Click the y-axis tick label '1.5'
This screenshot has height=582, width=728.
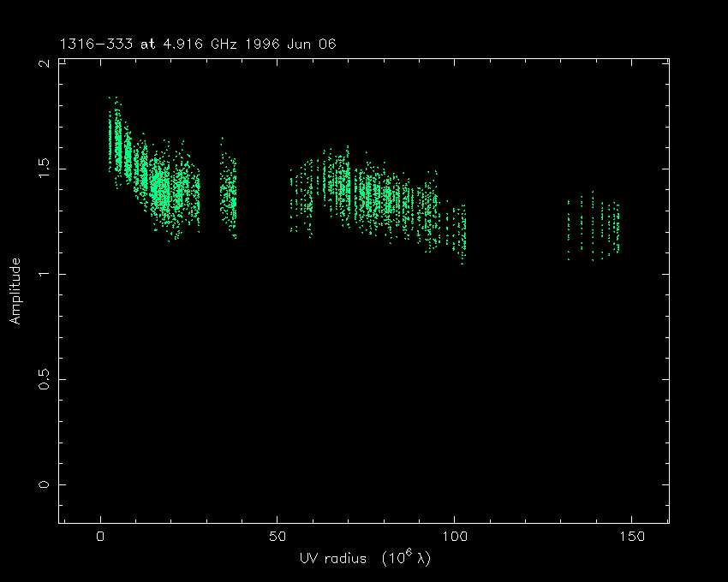pos(45,169)
